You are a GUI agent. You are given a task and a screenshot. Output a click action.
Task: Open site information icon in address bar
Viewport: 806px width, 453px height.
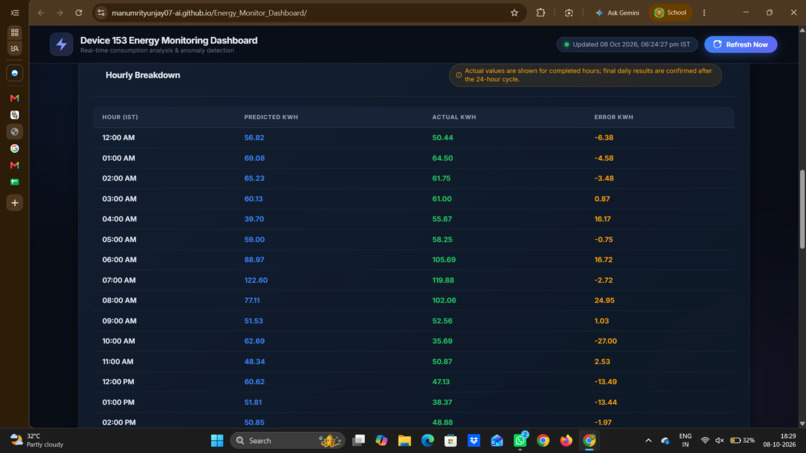point(101,13)
